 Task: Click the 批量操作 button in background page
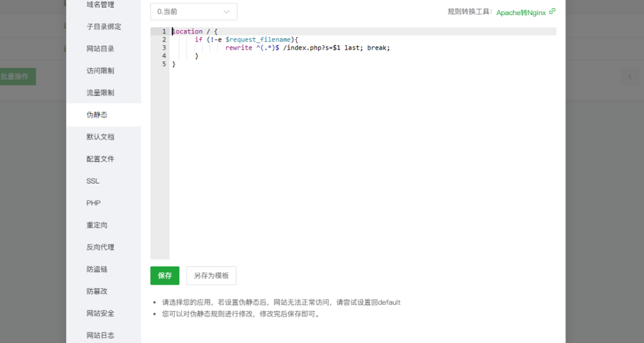click(16, 77)
